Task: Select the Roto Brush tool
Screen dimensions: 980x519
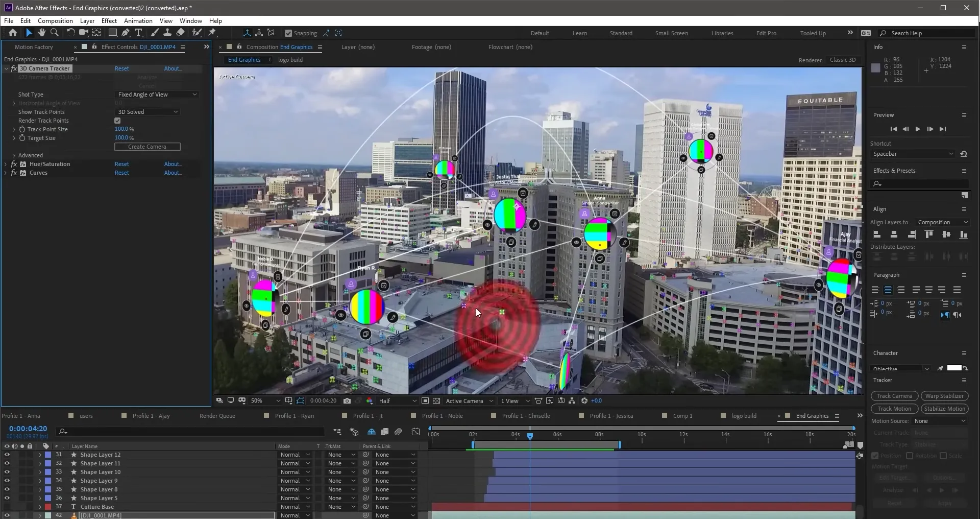Action: pyautogui.click(x=197, y=33)
